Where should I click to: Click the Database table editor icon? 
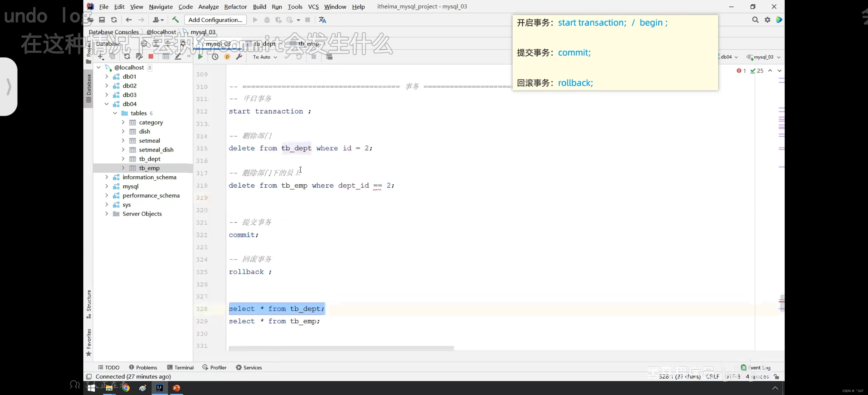point(165,57)
